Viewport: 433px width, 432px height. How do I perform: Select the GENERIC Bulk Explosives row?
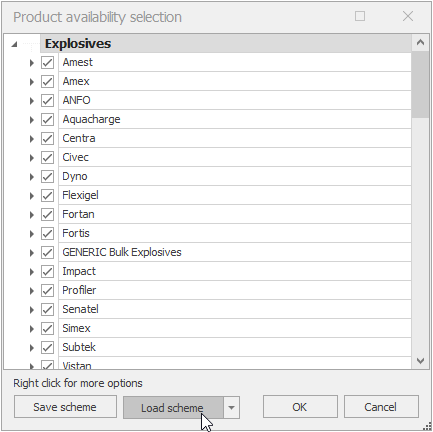[x=235, y=252]
